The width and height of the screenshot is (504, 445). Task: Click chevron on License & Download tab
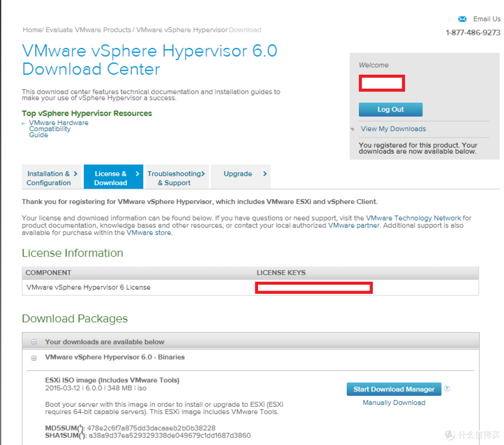(x=137, y=174)
